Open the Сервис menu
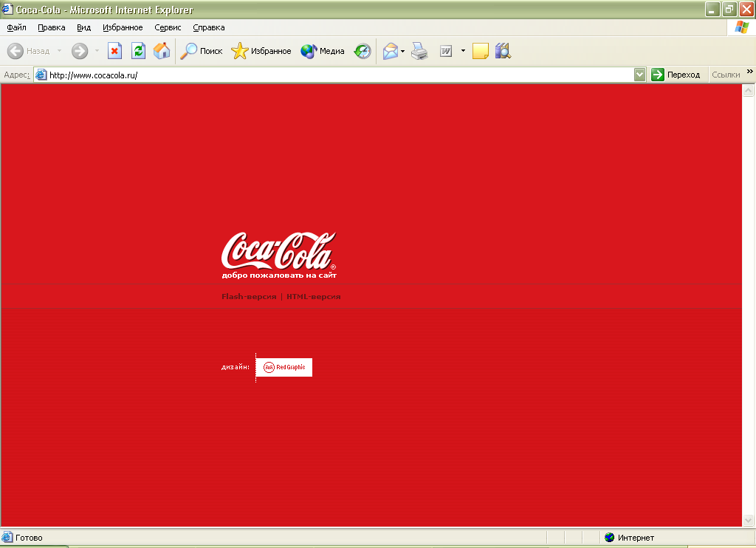This screenshot has height=548, width=756. [168, 27]
